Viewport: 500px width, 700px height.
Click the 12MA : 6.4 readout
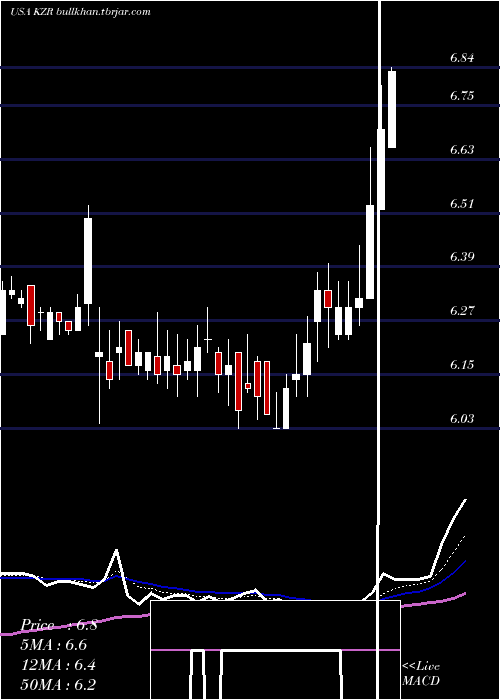(58, 665)
